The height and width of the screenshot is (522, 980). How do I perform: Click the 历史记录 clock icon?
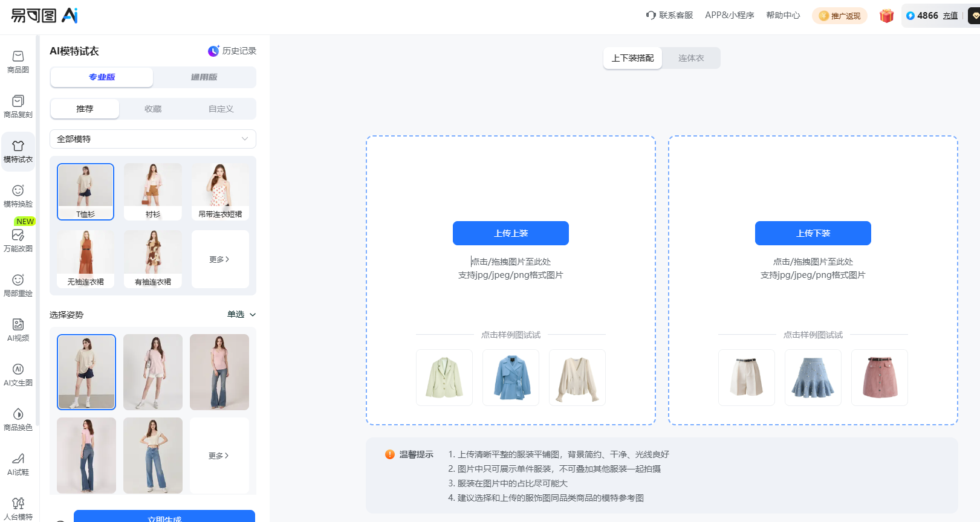[x=213, y=51]
